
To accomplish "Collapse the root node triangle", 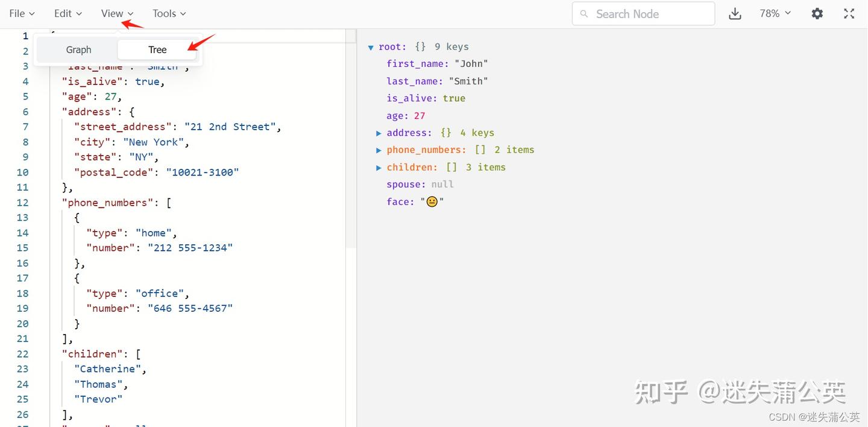I will [x=371, y=47].
